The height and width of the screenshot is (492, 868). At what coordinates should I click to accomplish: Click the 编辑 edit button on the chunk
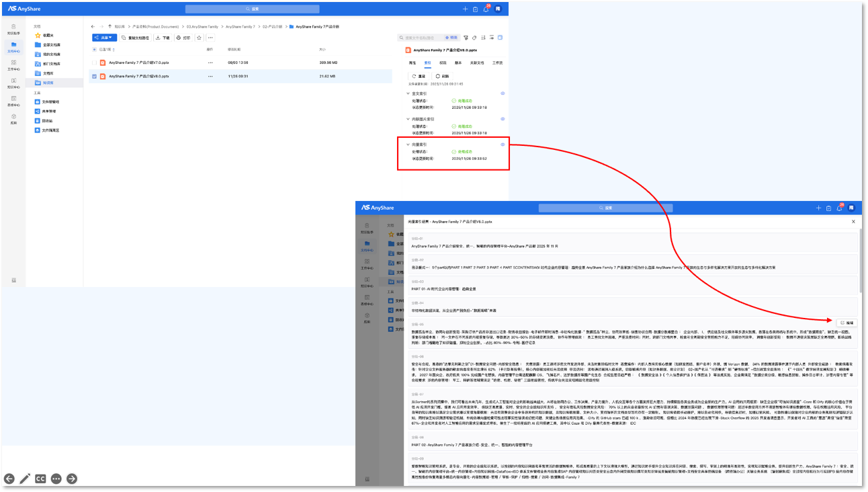tap(847, 323)
